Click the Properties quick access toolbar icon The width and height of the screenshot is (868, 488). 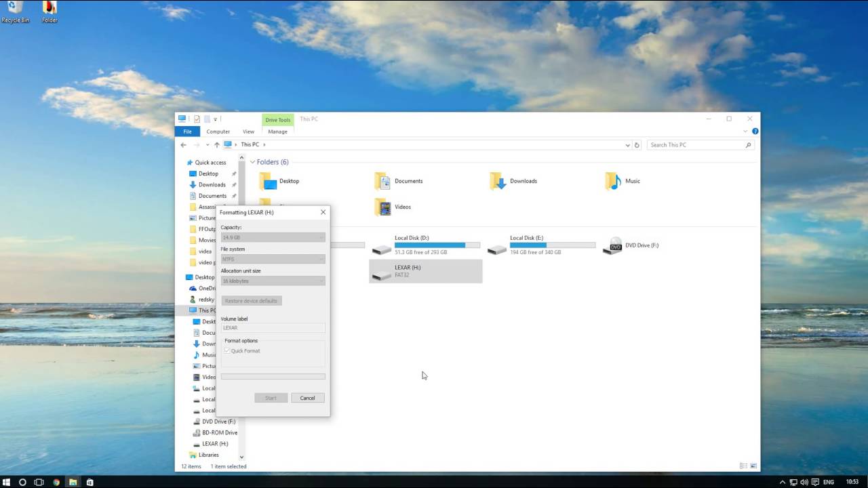[197, 119]
